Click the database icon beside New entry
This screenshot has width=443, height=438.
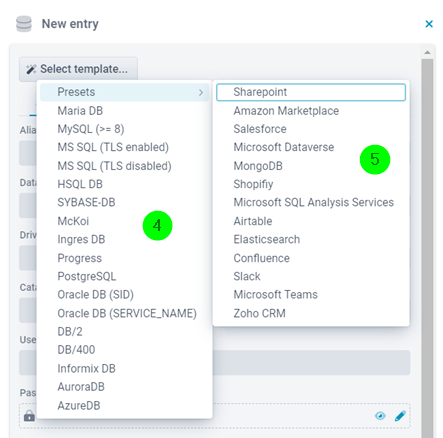(24, 24)
